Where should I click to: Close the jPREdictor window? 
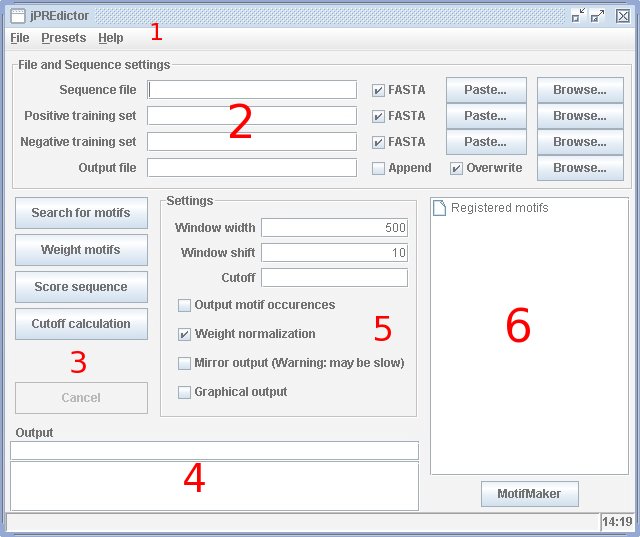click(622, 16)
